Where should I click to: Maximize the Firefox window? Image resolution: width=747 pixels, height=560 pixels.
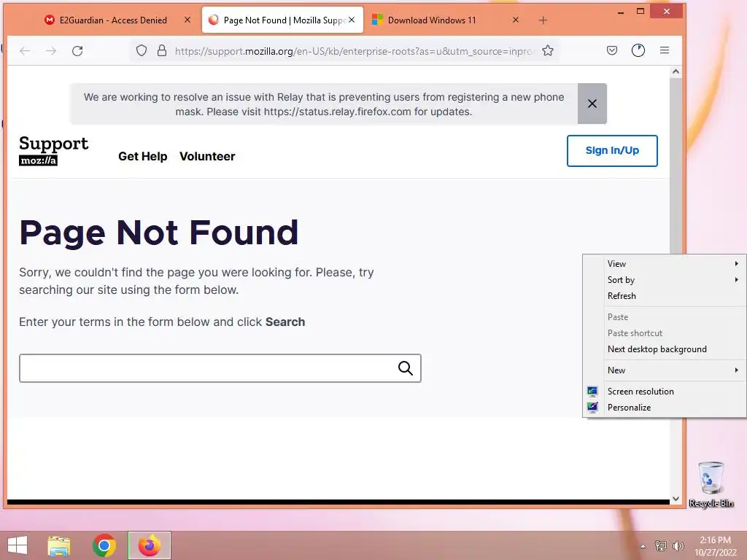640,12
